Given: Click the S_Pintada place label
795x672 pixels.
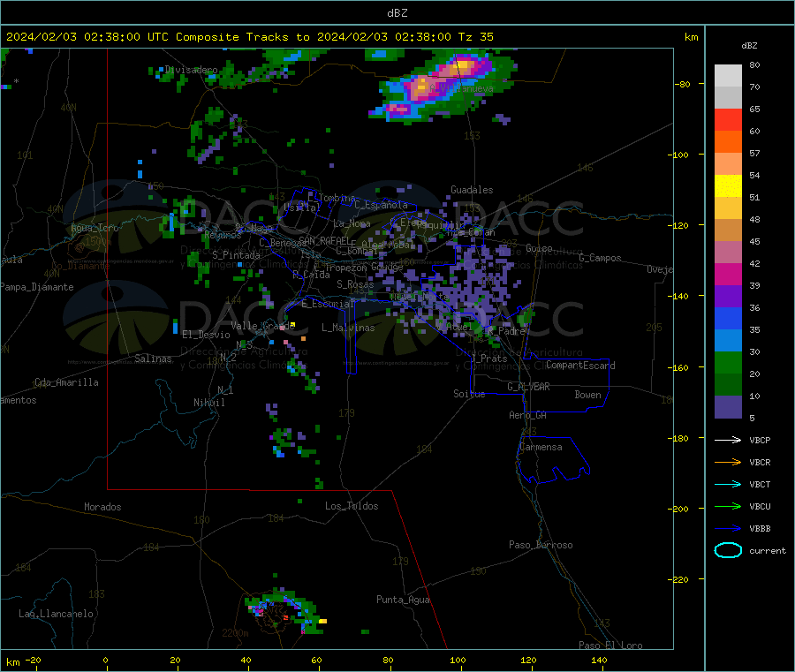Looking at the screenshot, I should tap(236, 255).
